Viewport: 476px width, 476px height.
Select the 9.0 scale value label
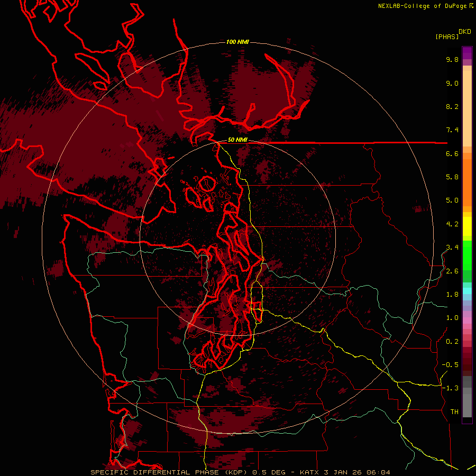point(452,83)
